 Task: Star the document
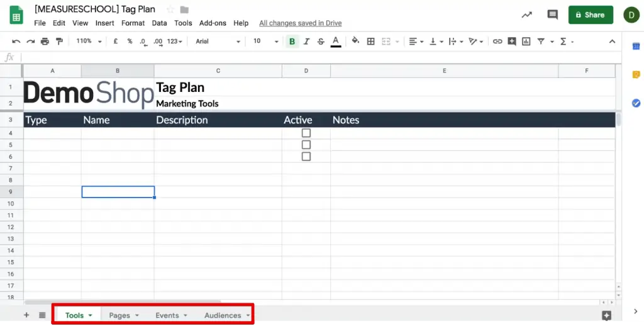tap(170, 9)
